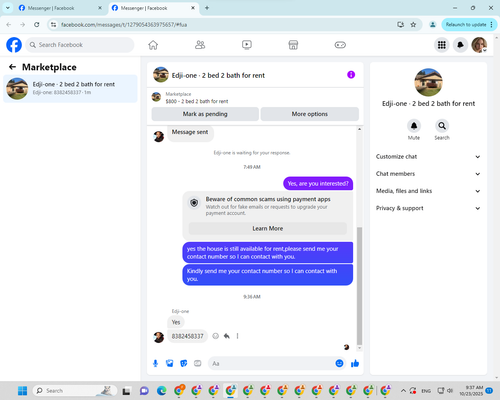The height and width of the screenshot is (400, 500).
Task: Click the Home icon in top navigation
Action: [x=153, y=45]
